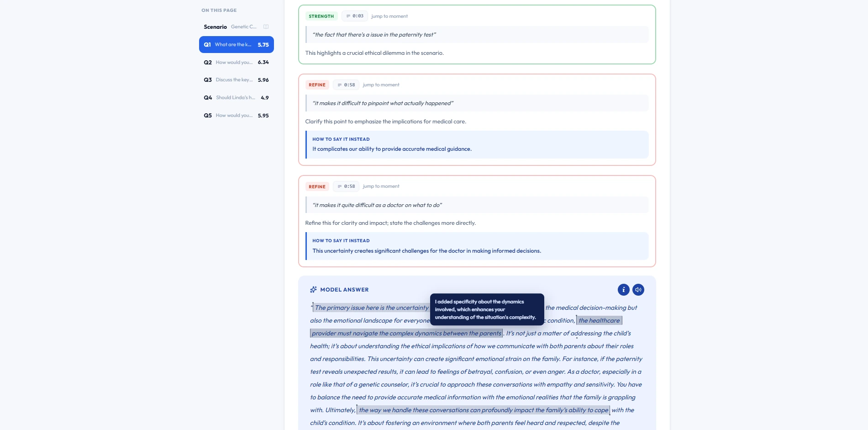Jump to moment for 'as a doctor on what to do'
The image size is (868, 430).
[x=381, y=186]
